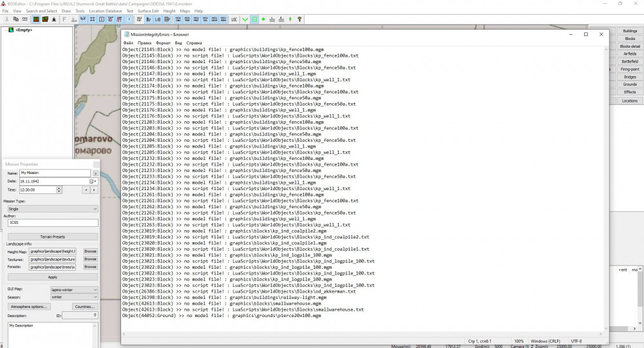Open the GUI Map dropdown showing lapino-winter
This screenshot has height=348, width=644.
tap(74, 289)
